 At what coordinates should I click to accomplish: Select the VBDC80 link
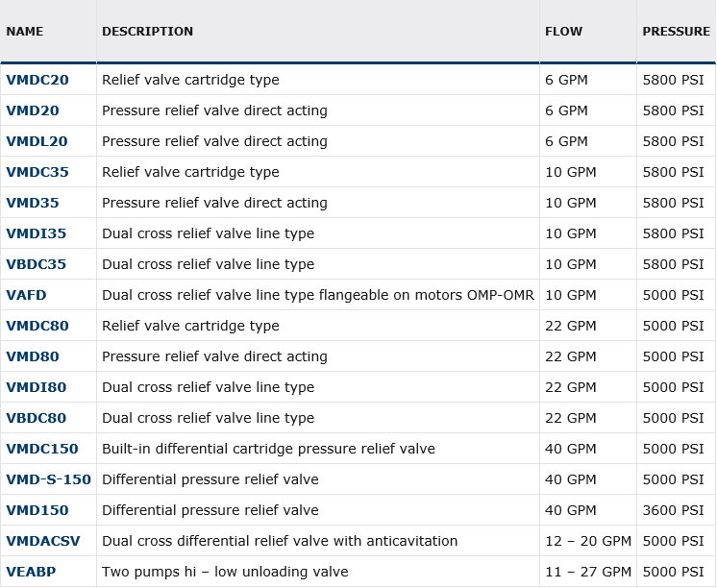[x=37, y=418]
